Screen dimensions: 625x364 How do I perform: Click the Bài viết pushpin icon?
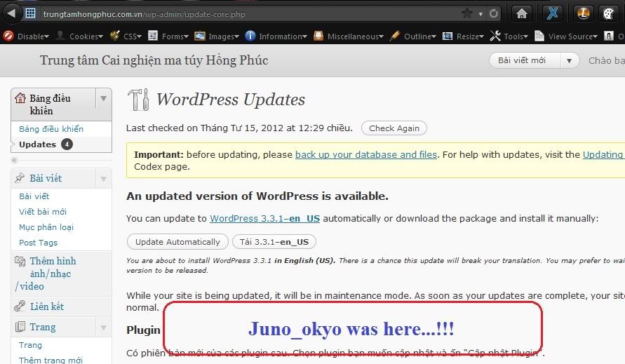click(20, 179)
